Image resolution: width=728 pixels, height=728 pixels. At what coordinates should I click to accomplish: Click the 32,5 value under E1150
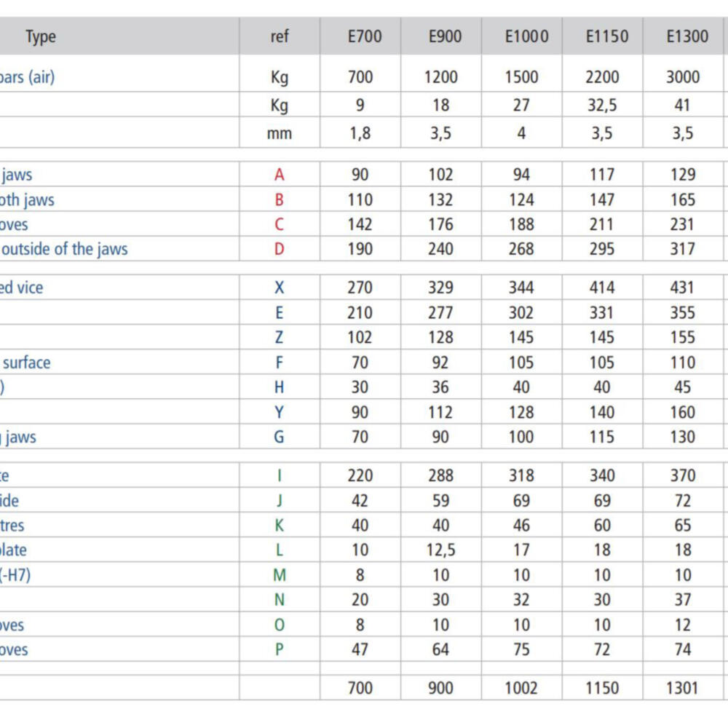tap(603, 105)
